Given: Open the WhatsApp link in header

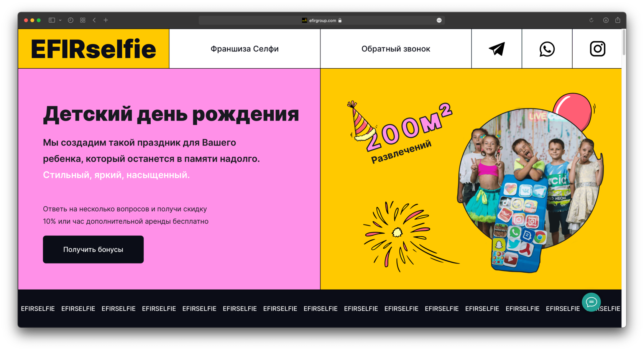Looking at the screenshot, I should click(x=547, y=49).
